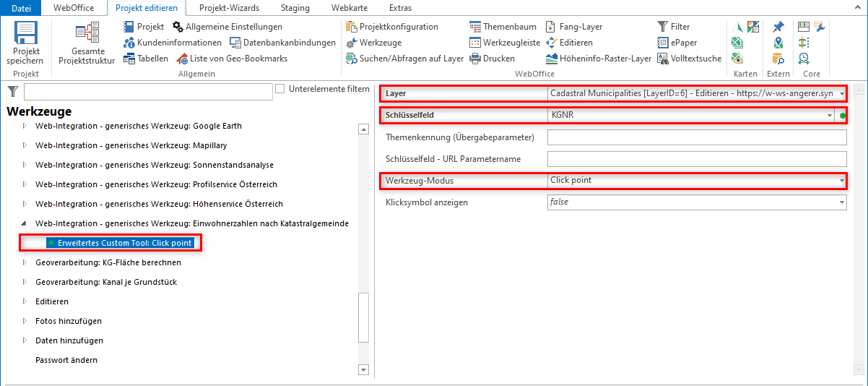Click the colored table icon in Core group
868x386 pixels.
point(804,27)
